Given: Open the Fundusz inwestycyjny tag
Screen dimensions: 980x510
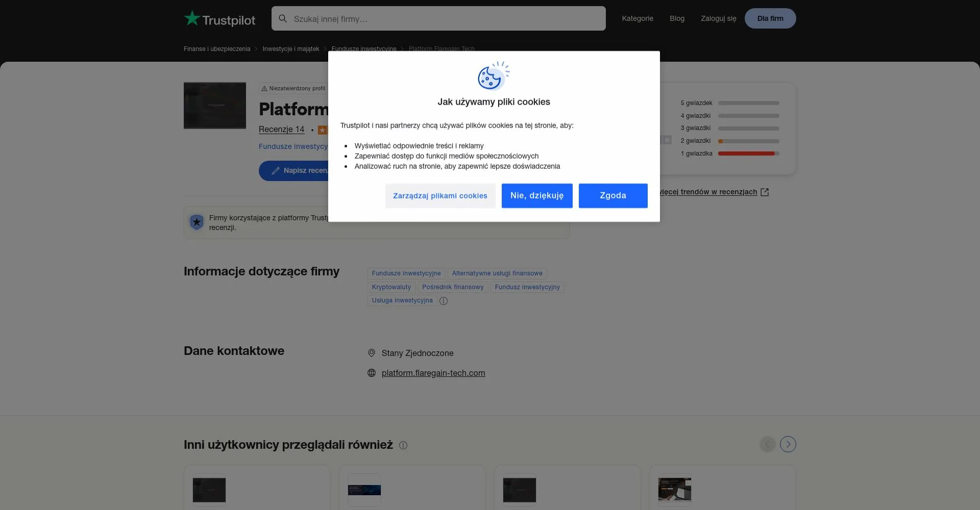Looking at the screenshot, I should tap(527, 287).
